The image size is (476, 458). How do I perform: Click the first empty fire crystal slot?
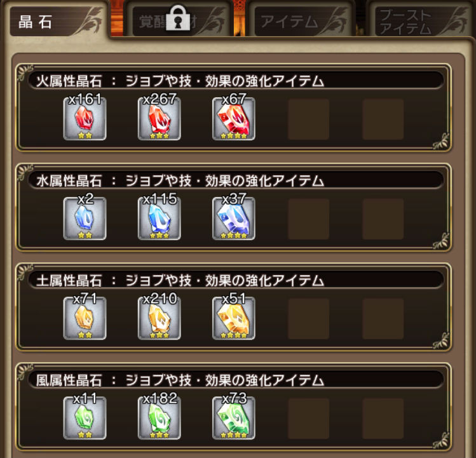click(x=308, y=119)
